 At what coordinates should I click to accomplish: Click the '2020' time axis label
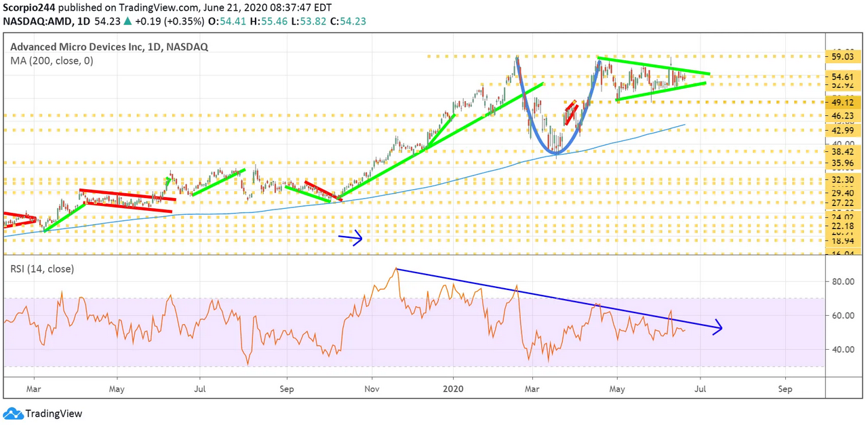[453, 390]
